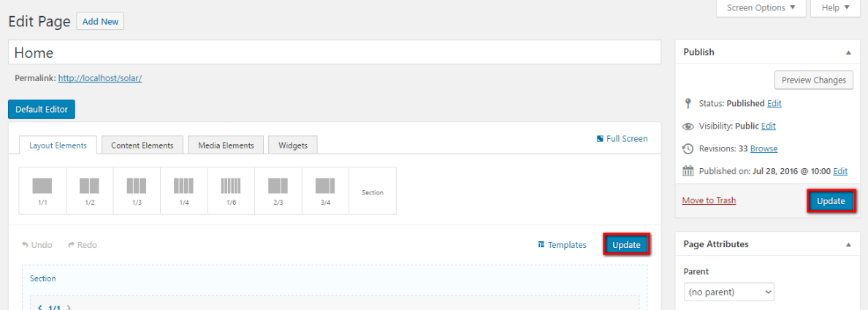This screenshot has width=868, height=310.
Task: Open the localhost/solar permalink
Action: point(99,77)
